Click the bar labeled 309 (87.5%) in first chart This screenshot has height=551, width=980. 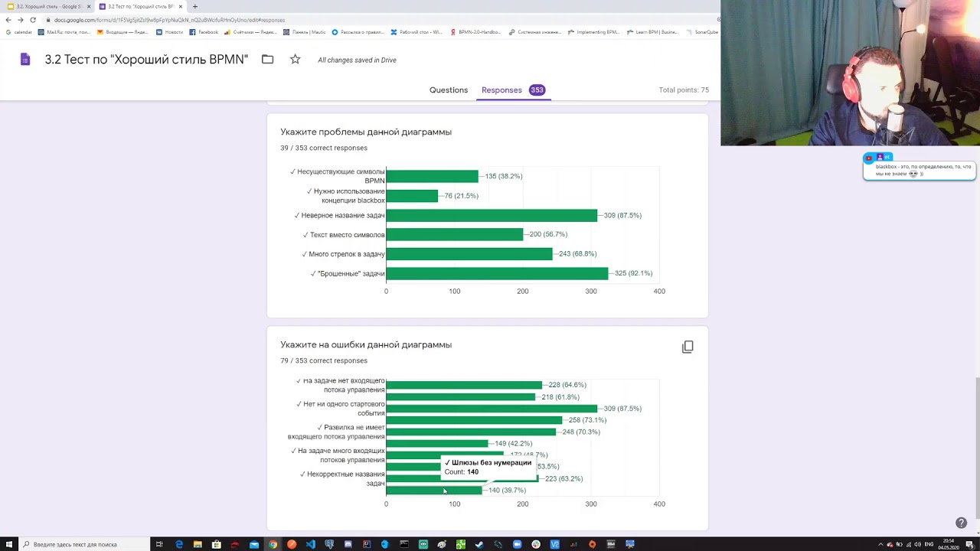[x=492, y=216]
